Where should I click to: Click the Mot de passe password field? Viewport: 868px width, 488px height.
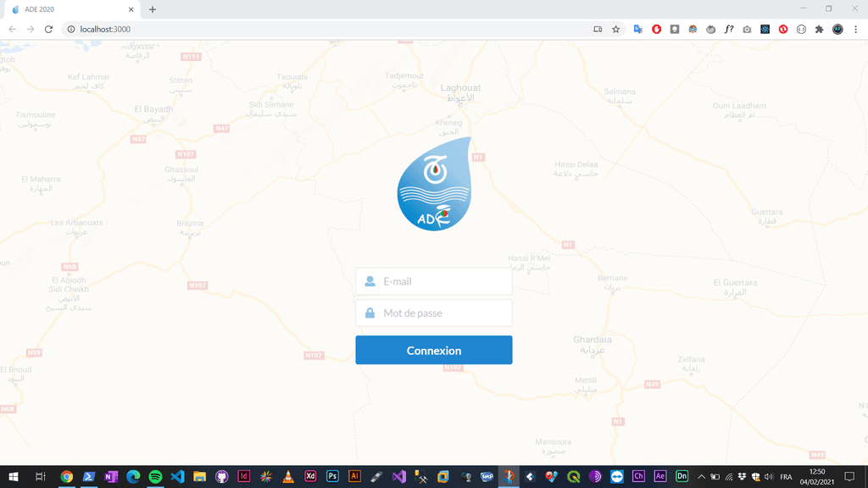(433, 313)
